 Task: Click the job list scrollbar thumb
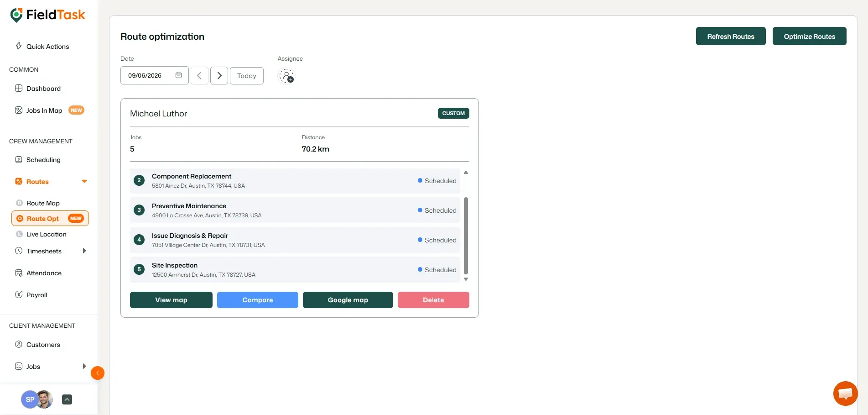pyautogui.click(x=466, y=236)
